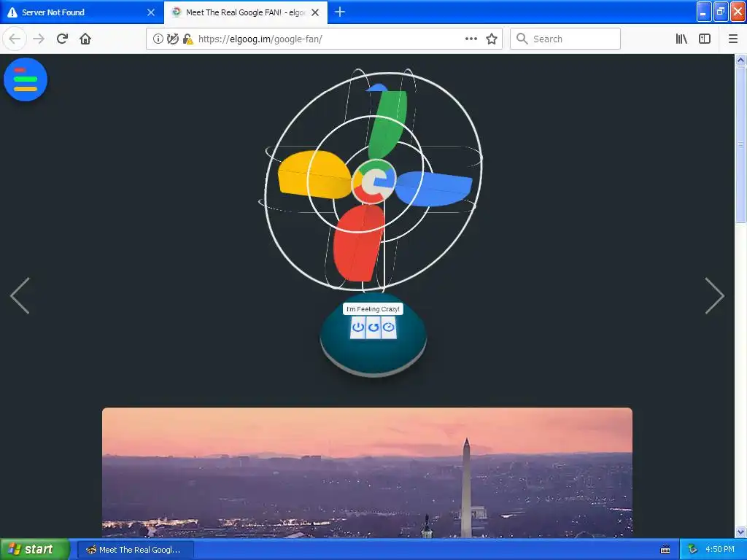This screenshot has height=560, width=747.
Task: Reload the current page
Action: 62,39
